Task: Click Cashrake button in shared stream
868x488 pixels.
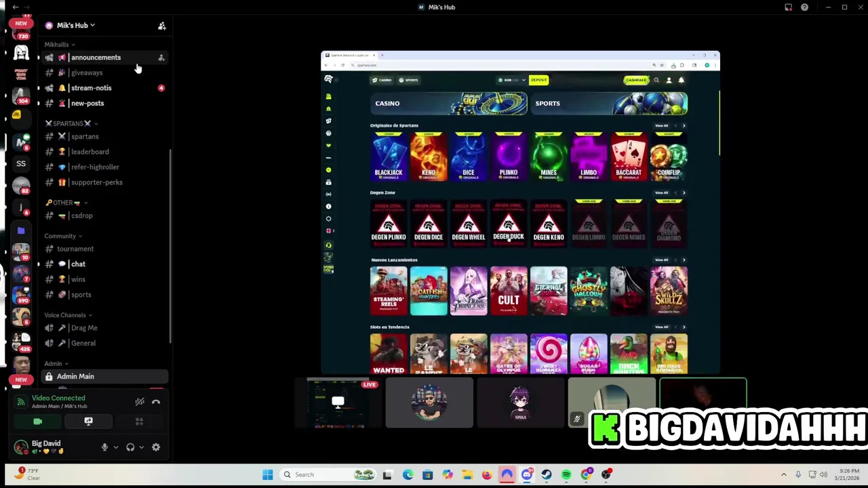Action: click(636, 80)
